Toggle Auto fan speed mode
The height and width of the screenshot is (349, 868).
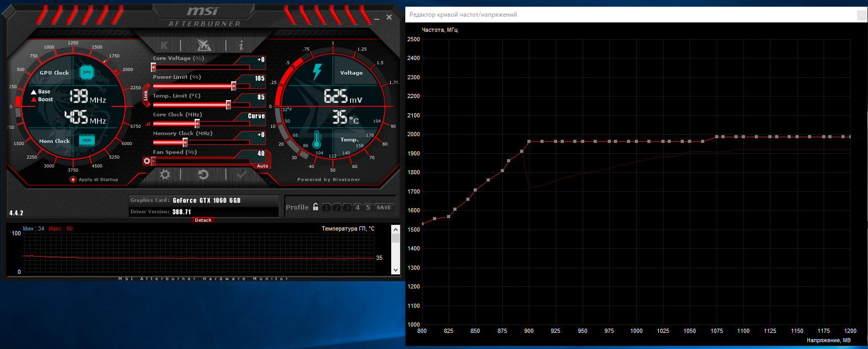point(262,166)
